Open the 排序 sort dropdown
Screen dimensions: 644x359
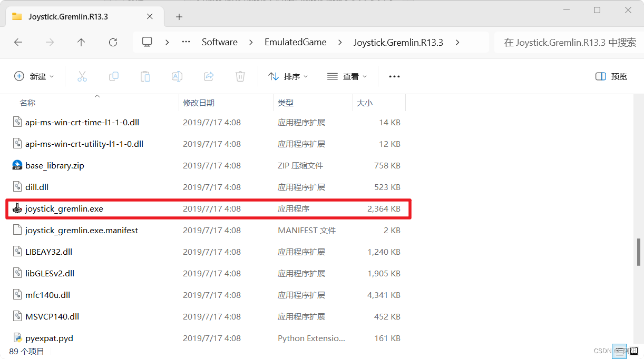288,76
